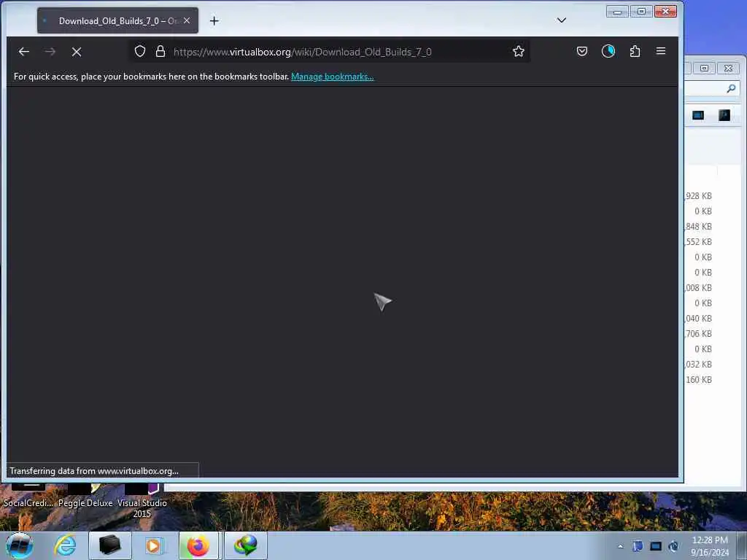The image size is (747, 560).
Task: Open the system tray update icon
Action: click(673, 546)
